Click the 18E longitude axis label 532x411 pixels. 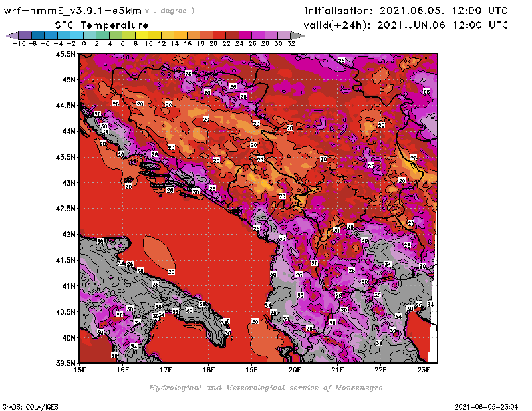209,370
